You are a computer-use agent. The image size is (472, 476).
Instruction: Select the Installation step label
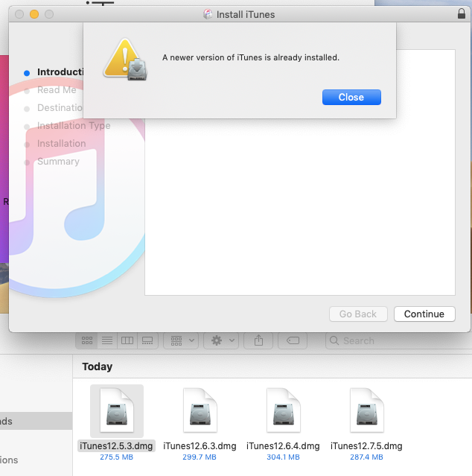[61, 143]
